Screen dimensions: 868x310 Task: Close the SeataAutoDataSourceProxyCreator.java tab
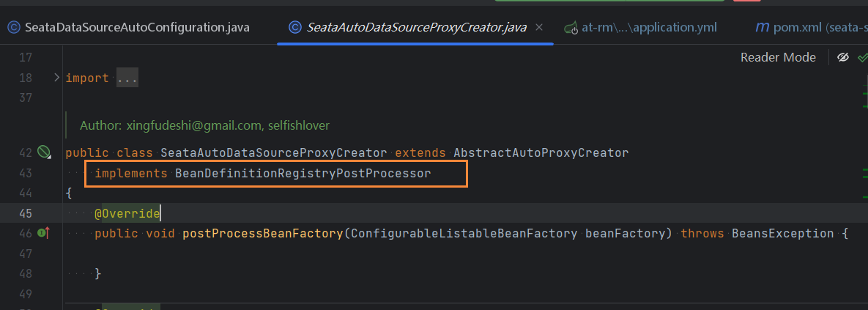(539, 28)
